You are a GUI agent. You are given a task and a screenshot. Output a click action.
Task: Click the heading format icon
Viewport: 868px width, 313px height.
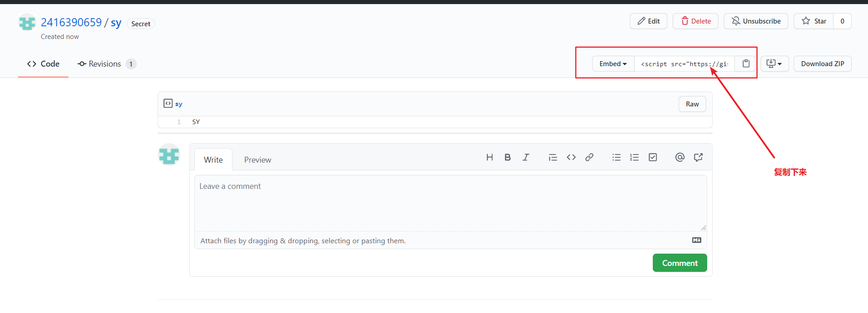tap(489, 157)
